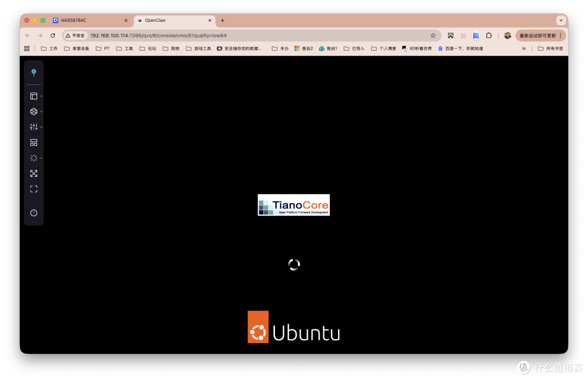Open the 手办 bookmarks folder
This screenshot has width=588, height=380.
tap(280, 48)
